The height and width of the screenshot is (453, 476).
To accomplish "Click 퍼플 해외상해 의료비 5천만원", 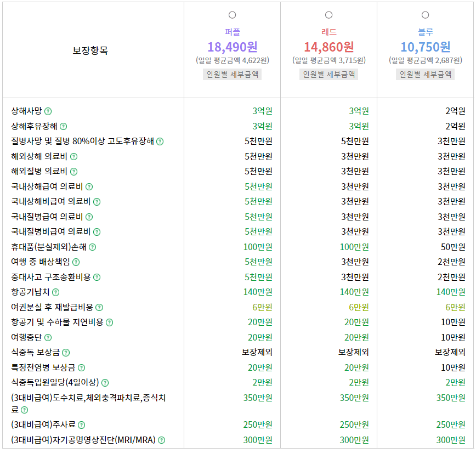I will pos(258,156).
